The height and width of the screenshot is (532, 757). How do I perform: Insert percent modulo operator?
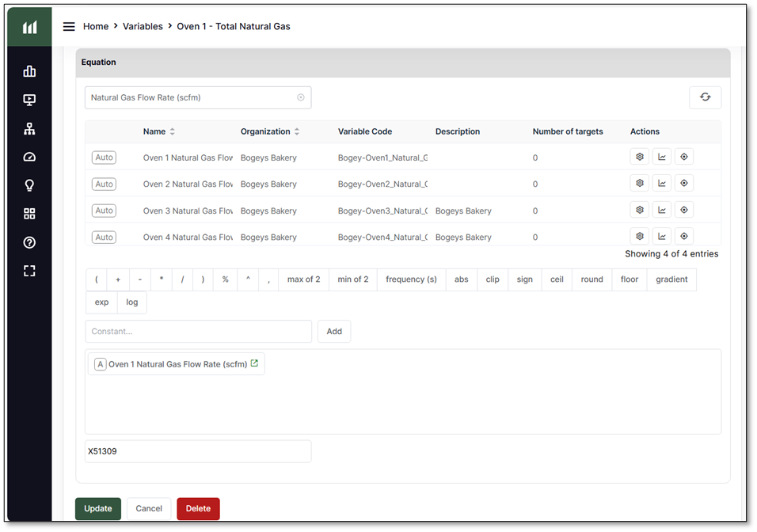tap(226, 279)
